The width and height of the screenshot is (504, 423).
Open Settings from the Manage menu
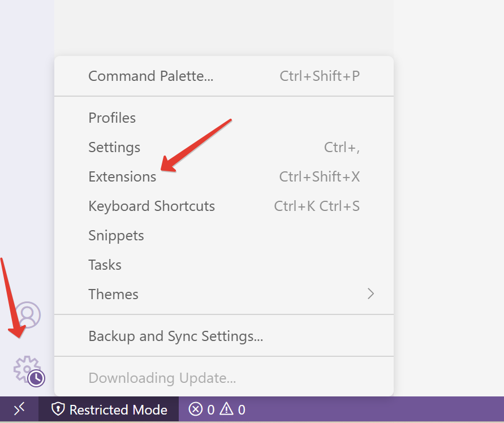[114, 147]
